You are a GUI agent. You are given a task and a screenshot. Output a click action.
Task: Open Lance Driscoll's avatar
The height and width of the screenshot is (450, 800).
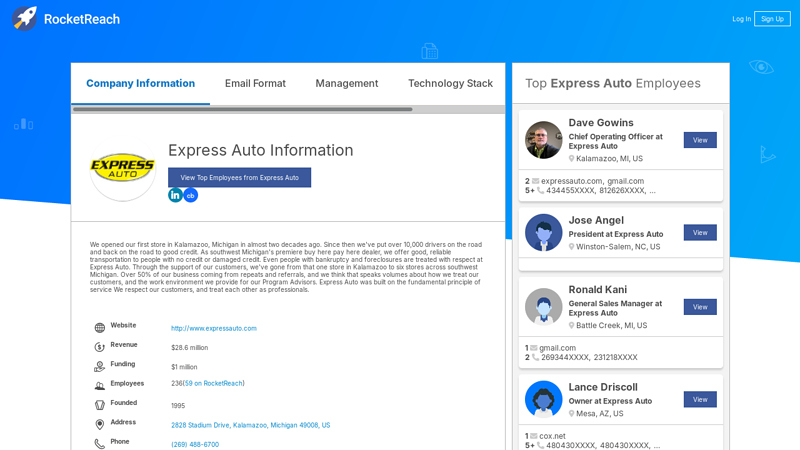tap(543, 399)
